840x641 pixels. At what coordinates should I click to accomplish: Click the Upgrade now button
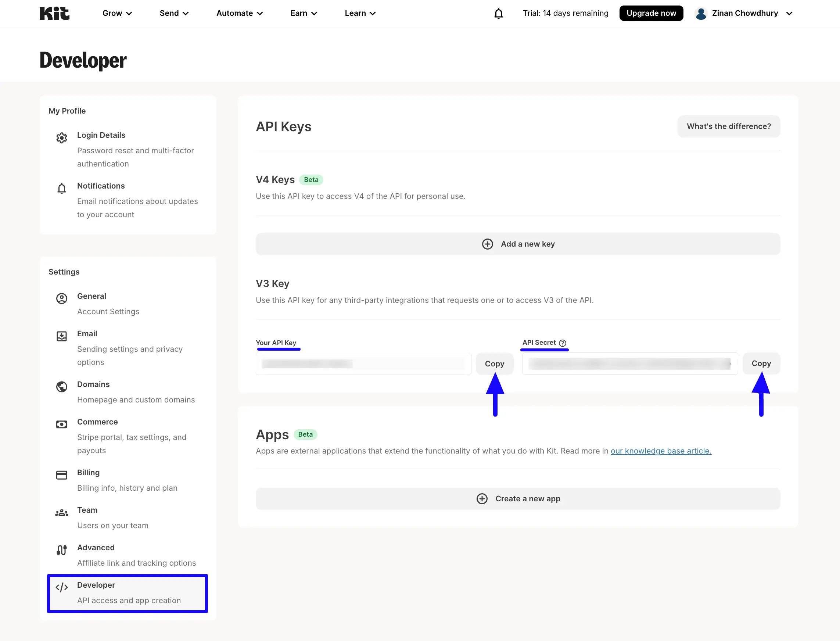651,13
